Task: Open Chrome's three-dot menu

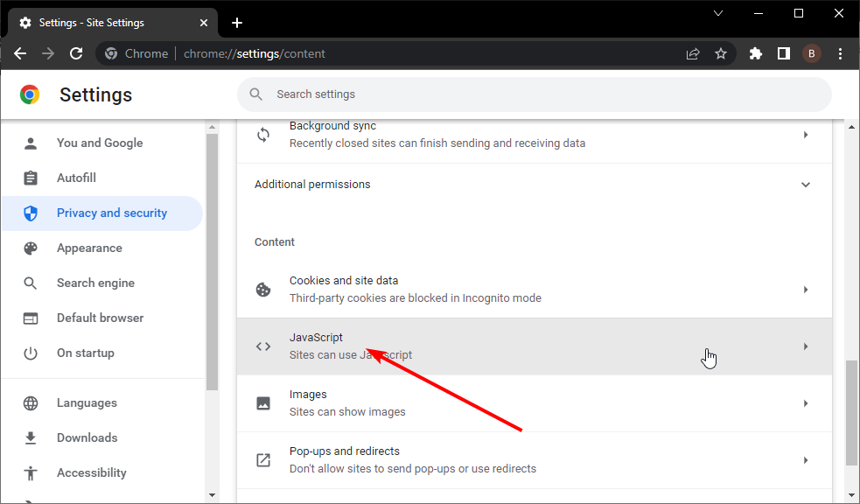Action: (840, 53)
